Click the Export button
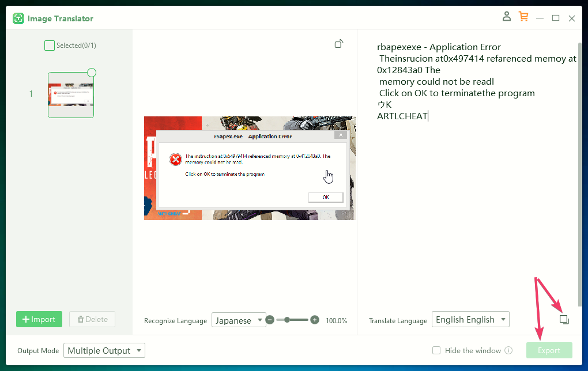The height and width of the screenshot is (371, 588). [x=549, y=350]
